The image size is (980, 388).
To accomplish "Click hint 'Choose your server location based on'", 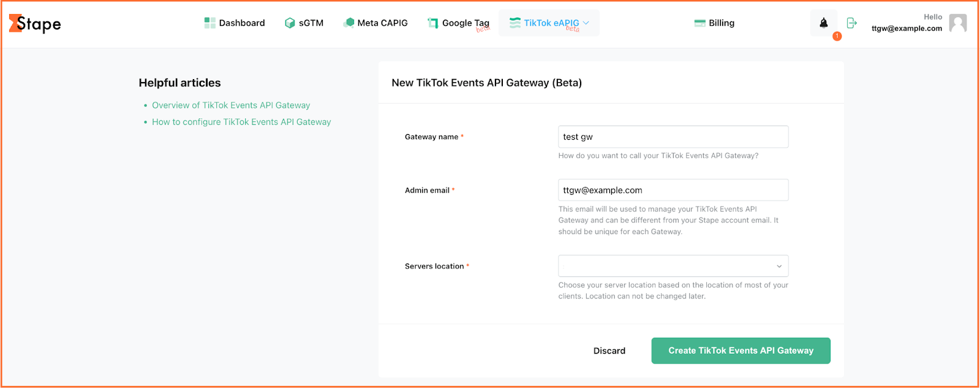I will [673, 291].
